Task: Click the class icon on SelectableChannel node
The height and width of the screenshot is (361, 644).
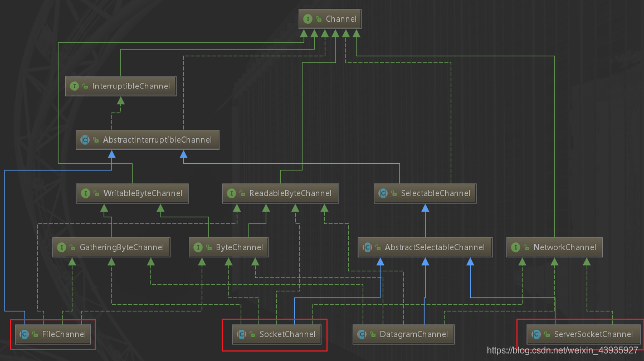Action: (383, 193)
